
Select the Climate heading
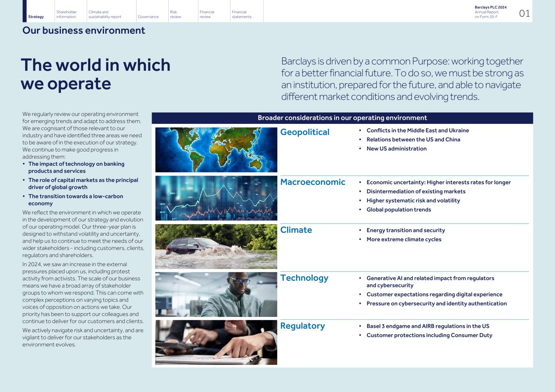coord(296,230)
